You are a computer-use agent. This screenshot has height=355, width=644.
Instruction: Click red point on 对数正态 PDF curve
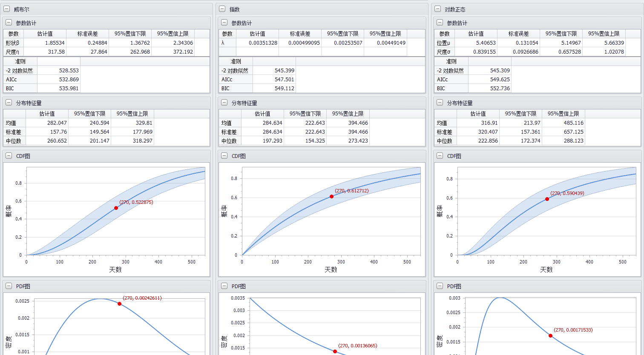pos(550,336)
